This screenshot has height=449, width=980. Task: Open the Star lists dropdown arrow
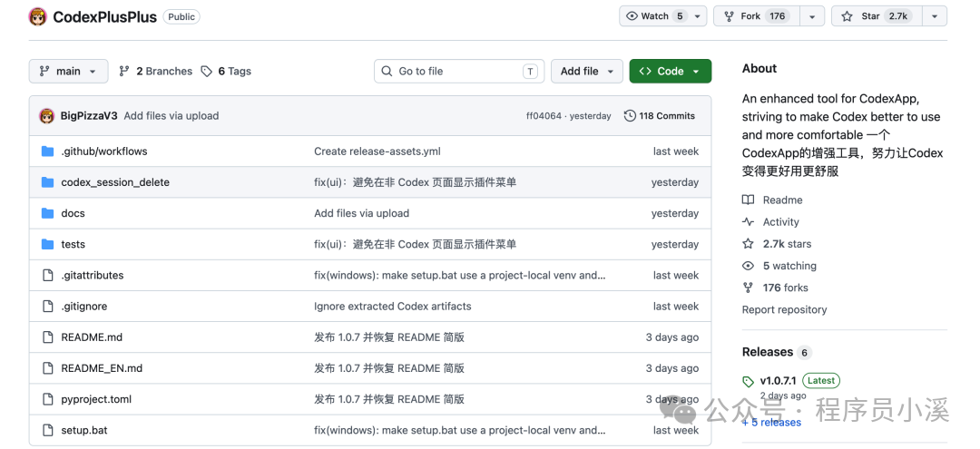[935, 16]
